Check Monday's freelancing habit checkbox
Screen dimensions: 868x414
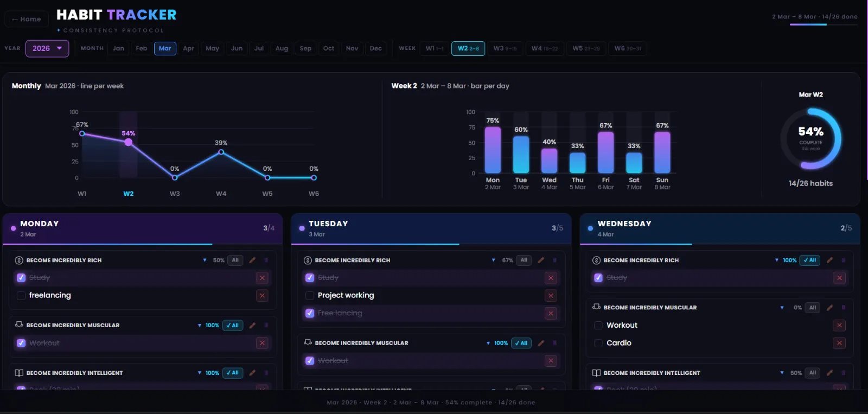pyautogui.click(x=21, y=296)
